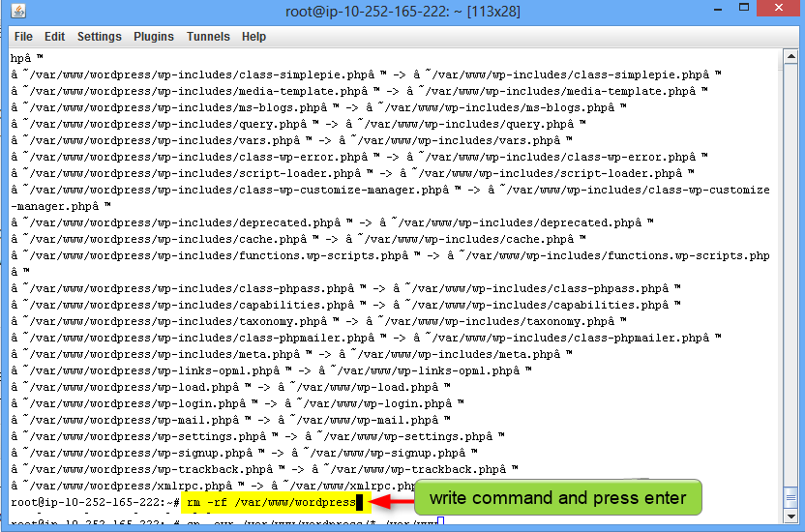Click the /var/www/wordpress/wp-trackback.php line

coord(264,469)
